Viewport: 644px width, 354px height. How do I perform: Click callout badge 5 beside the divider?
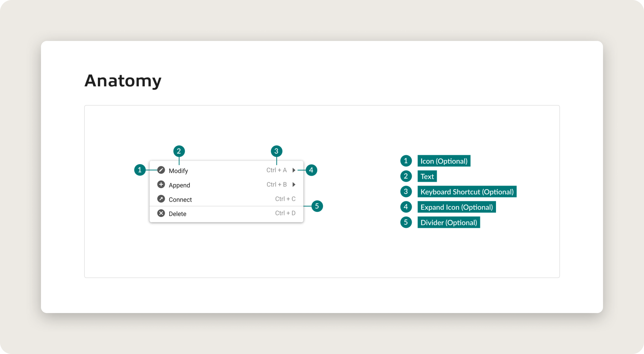(317, 206)
